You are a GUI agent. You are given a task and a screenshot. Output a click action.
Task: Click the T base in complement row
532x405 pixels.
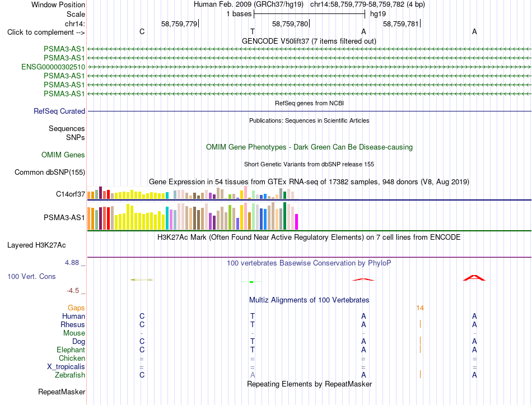253,31
